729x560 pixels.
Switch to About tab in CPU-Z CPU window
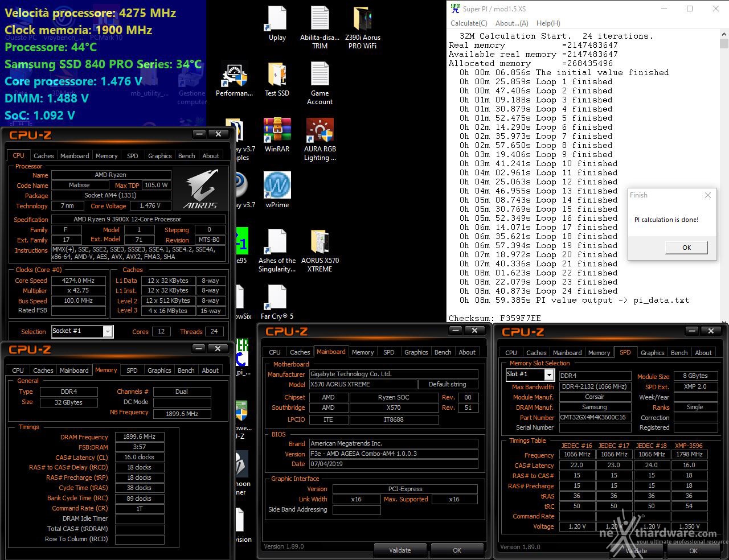click(x=211, y=156)
